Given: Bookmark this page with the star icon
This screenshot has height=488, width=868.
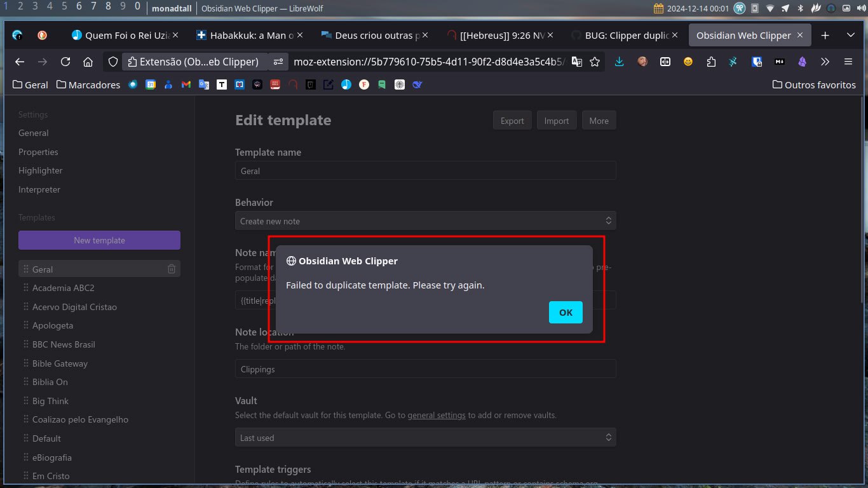Looking at the screenshot, I should (x=595, y=62).
